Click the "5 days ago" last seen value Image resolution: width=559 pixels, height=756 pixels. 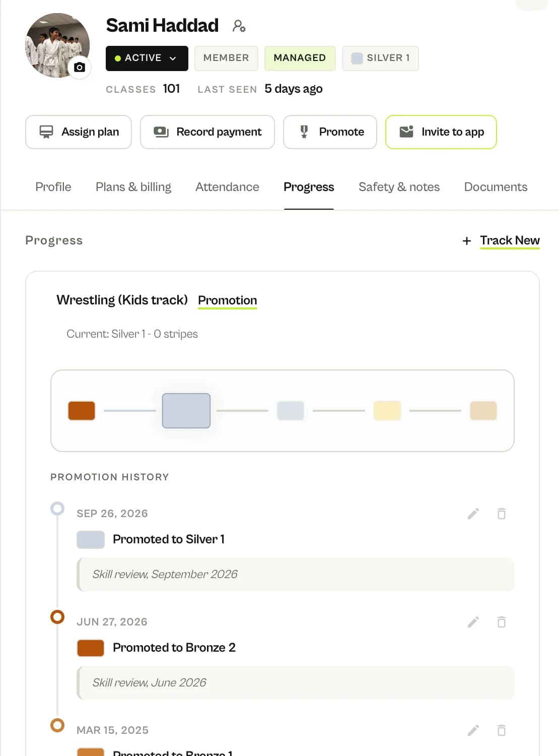(x=294, y=89)
